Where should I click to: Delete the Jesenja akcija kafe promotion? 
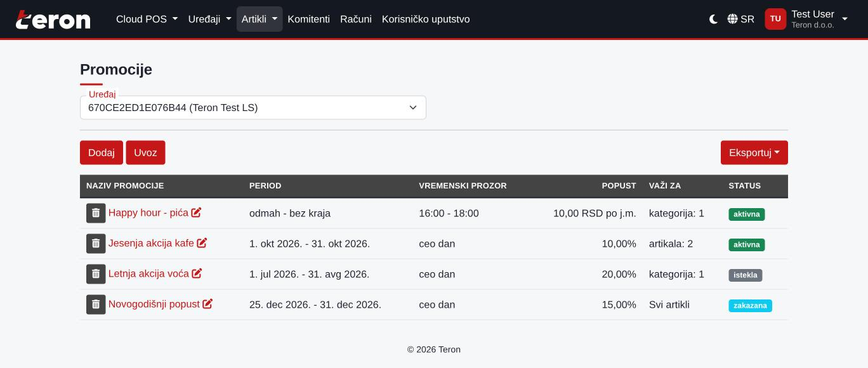(x=96, y=244)
